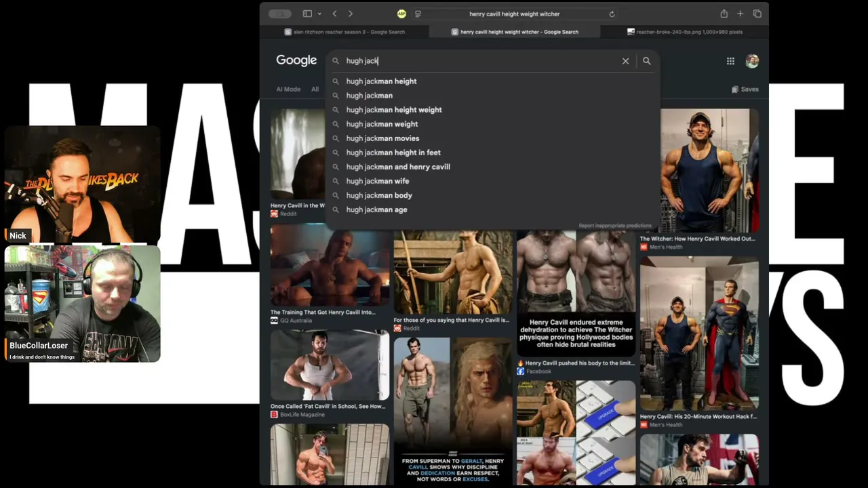Pick suggestion 'hugh jackman age'
The image size is (868, 488).
click(x=492, y=209)
